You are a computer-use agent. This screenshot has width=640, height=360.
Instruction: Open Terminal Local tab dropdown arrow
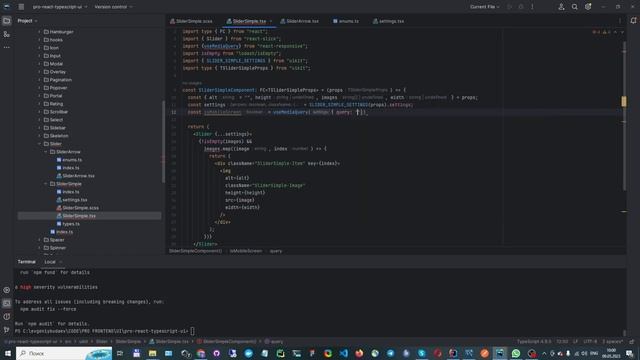pos(61,262)
